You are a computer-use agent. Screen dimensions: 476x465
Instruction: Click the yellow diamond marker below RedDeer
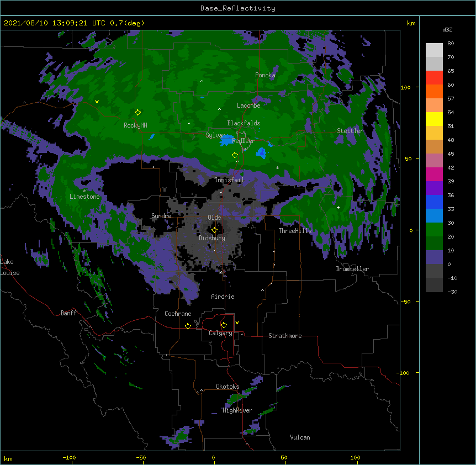click(235, 155)
